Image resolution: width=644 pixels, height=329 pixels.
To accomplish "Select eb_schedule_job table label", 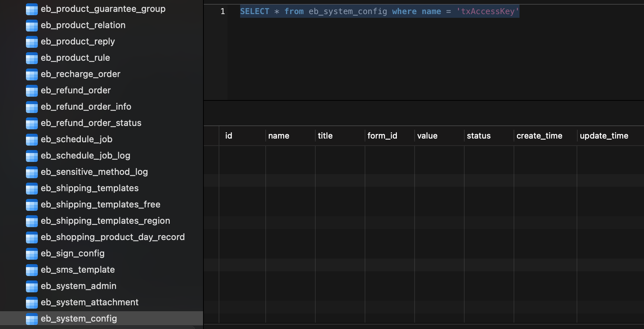I will tap(76, 139).
